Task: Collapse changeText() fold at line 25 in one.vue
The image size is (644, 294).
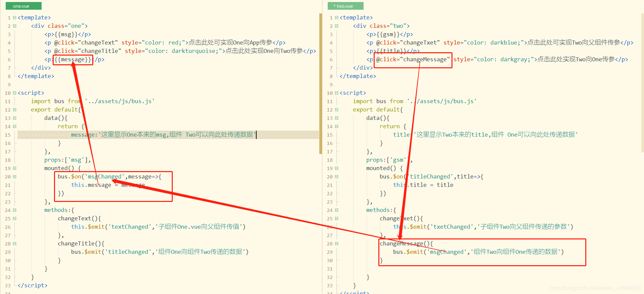Action: tap(14, 218)
